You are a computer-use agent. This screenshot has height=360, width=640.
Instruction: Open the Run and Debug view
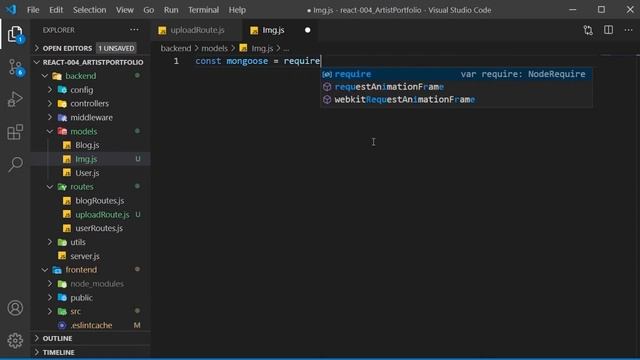tap(15, 99)
